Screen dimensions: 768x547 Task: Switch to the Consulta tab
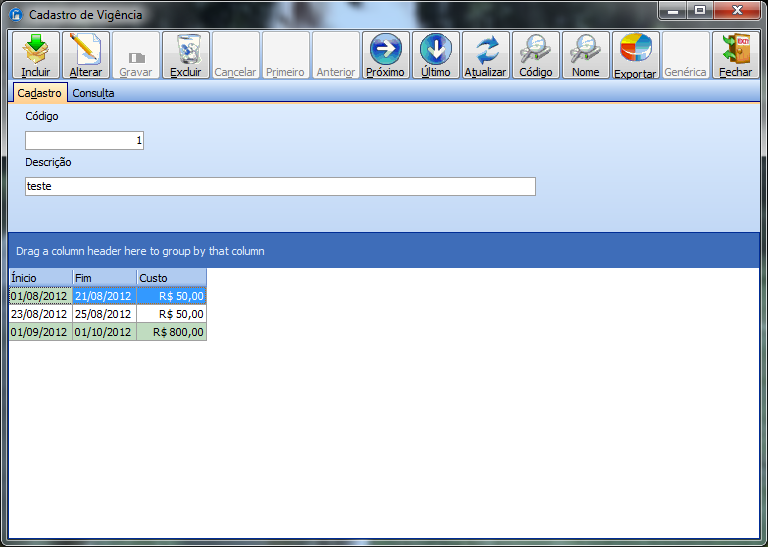93,93
